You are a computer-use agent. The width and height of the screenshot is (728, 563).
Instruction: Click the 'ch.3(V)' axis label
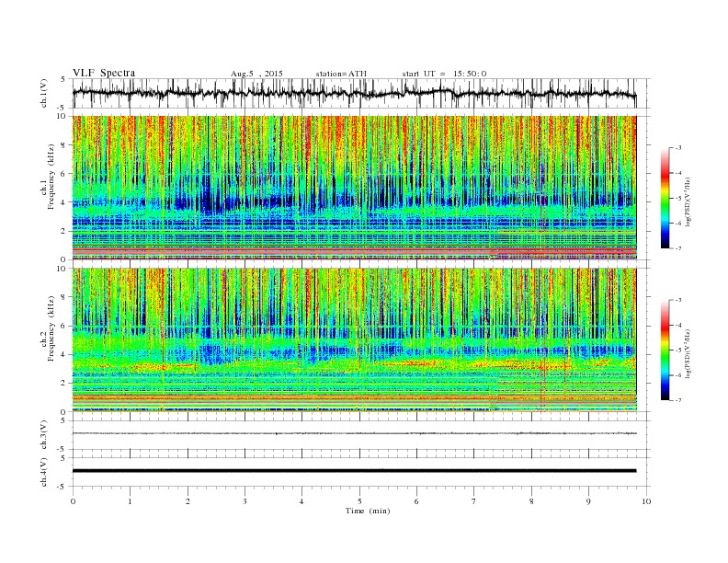click(x=44, y=435)
